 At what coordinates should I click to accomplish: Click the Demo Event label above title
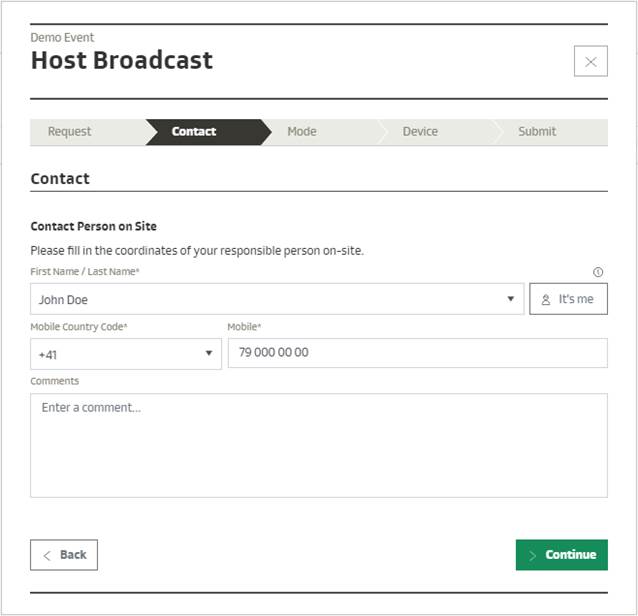pos(62,38)
